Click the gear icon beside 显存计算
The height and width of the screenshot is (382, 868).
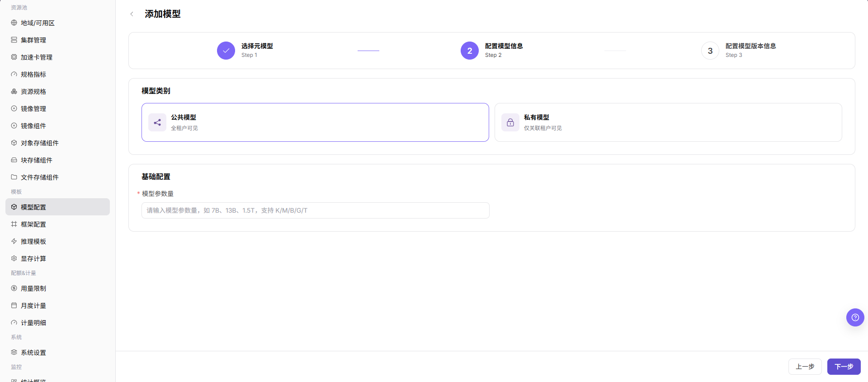[14, 258]
